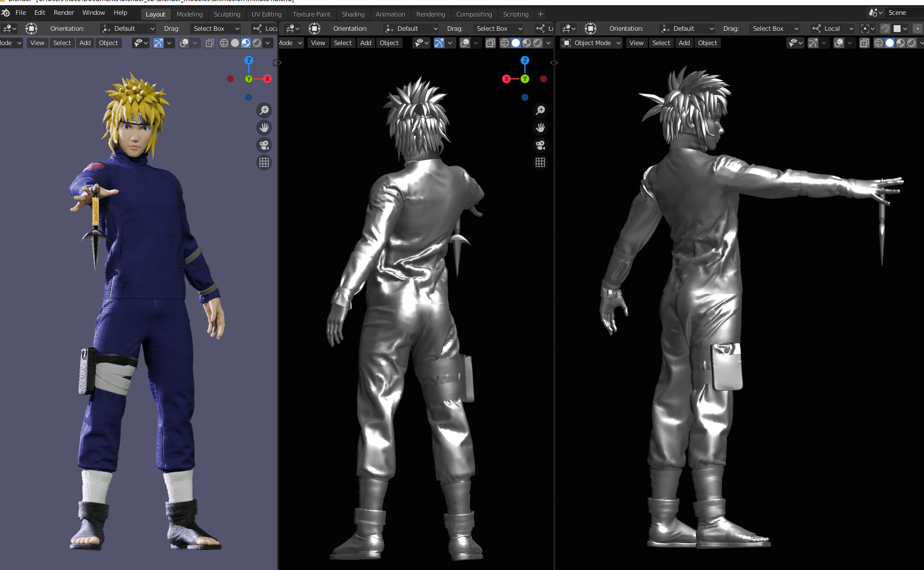Click the Scene name field

click(x=905, y=13)
